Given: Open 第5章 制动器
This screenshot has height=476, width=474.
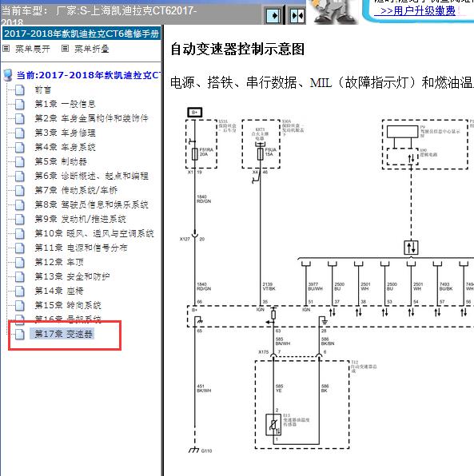Looking at the screenshot, I should 61,161.
